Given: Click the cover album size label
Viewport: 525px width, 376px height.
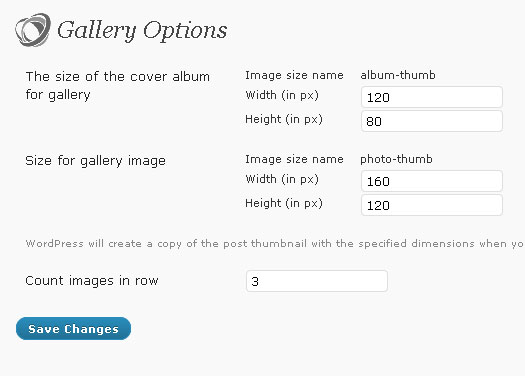Looking at the screenshot, I should tap(118, 86).
